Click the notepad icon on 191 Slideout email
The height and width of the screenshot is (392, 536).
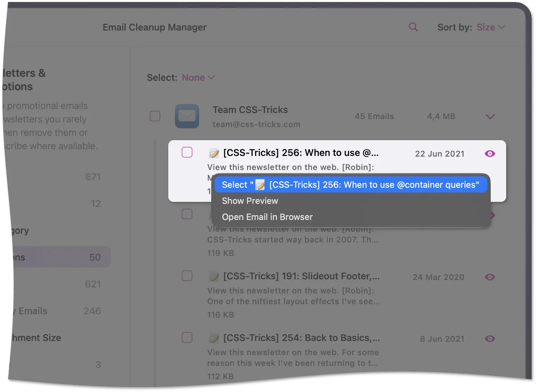(214, 276)
